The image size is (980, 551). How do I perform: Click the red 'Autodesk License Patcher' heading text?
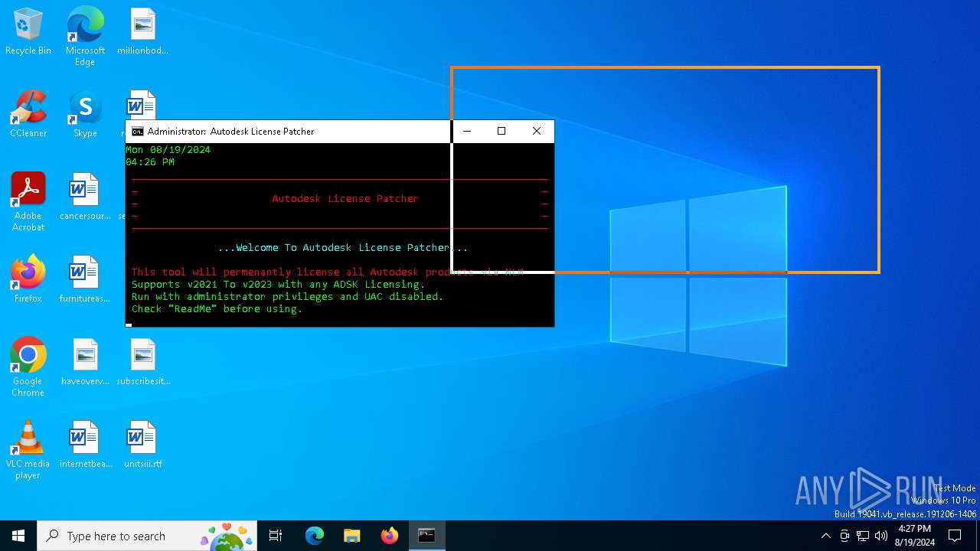tap(345, 199)
